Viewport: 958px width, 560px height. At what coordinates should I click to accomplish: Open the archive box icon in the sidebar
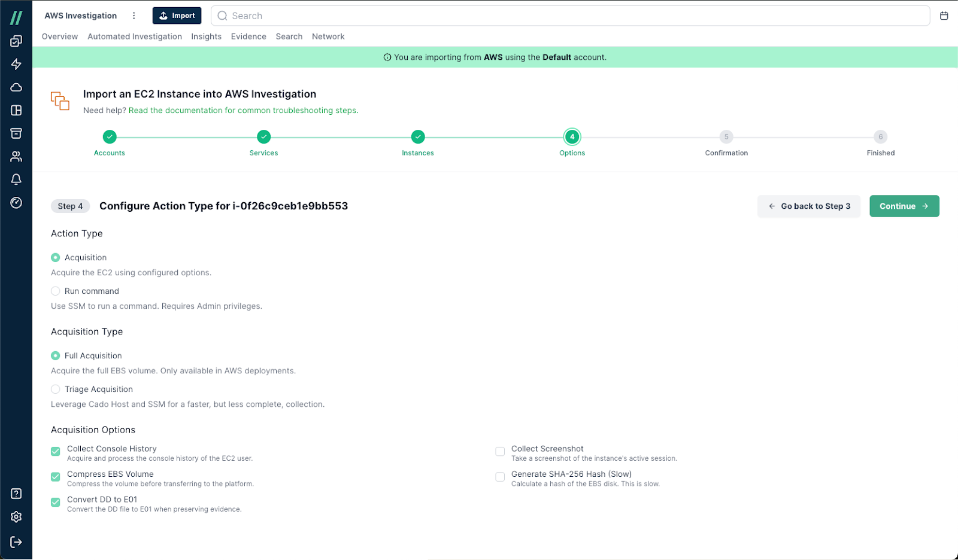[x=16, y=133]
